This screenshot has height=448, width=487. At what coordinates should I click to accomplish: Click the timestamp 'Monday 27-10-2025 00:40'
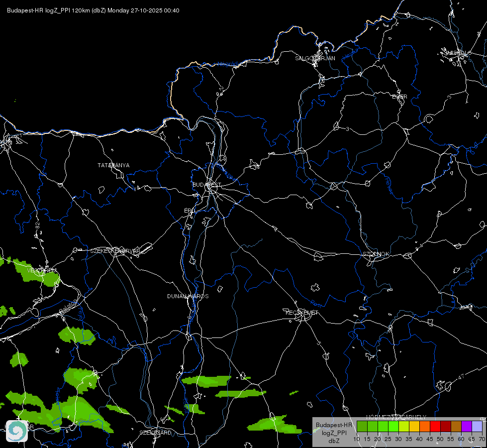(x=143, y=10)
